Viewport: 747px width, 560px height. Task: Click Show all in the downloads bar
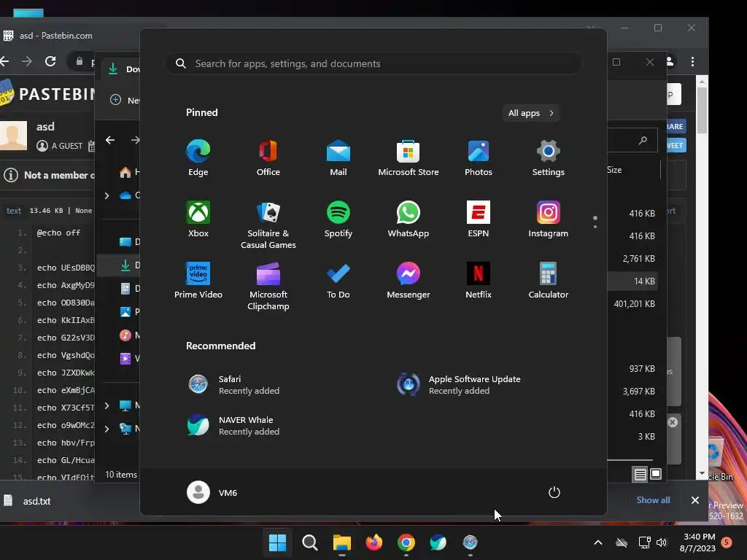(x=653, y=500)
